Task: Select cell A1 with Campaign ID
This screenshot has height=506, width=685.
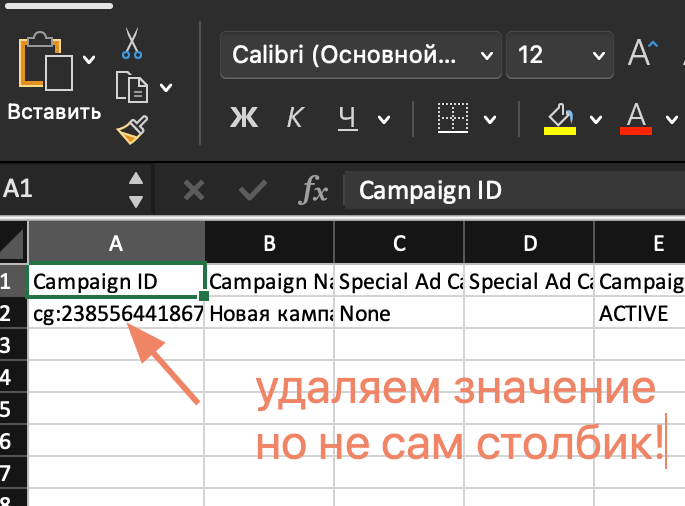Action: 116,281
